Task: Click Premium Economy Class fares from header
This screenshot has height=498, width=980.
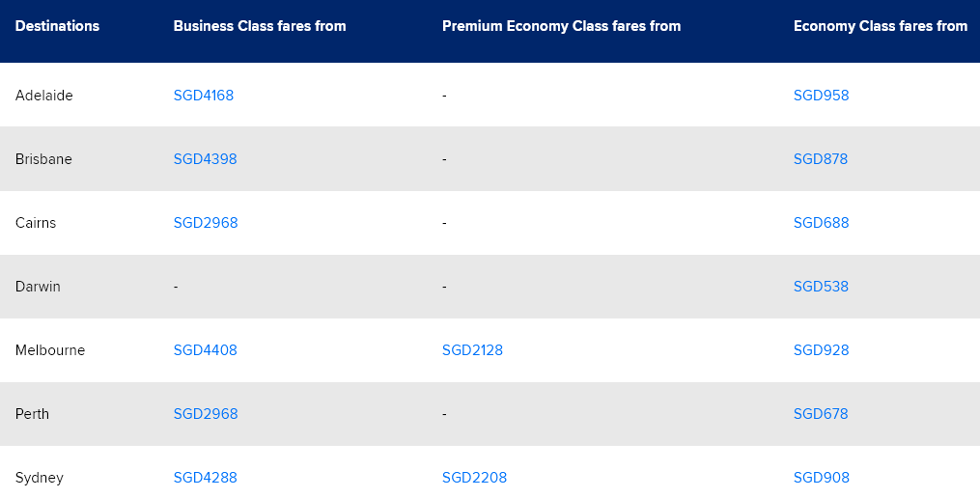Action: click(x=561, y=26)
